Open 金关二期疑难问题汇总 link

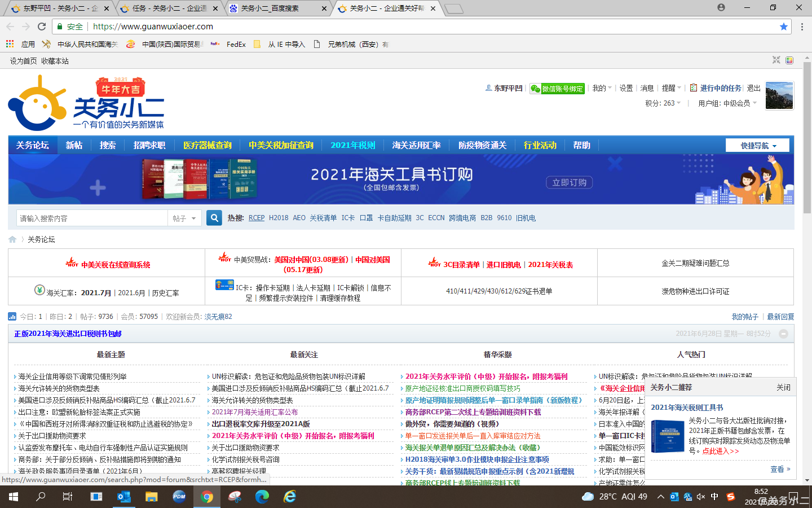[x=695, y=263]
